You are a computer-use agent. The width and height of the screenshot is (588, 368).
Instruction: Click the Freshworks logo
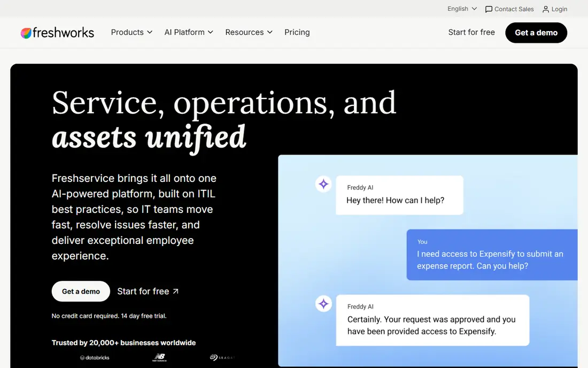coord(57,33)
